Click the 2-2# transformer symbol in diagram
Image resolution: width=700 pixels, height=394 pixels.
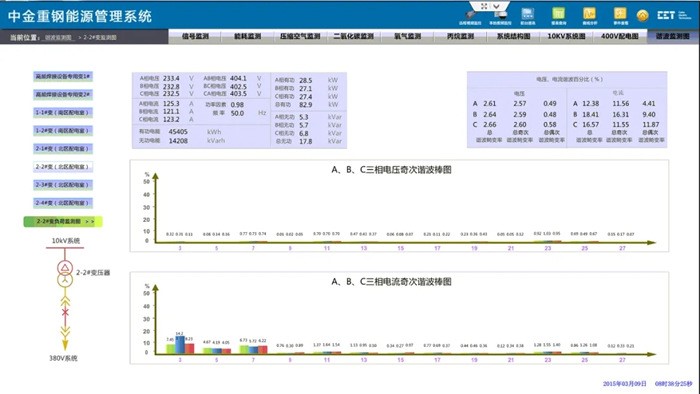(x=65, y=274)
